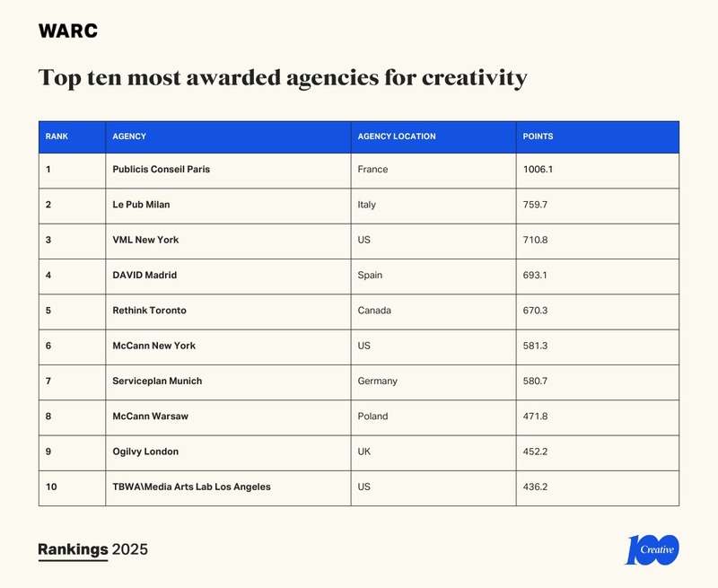The height and width of the screenshot is (588, 718).
Task: Click the WARC logo
Action: point(68,31)
